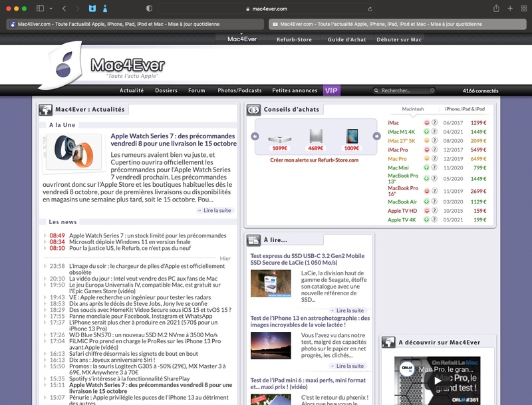Open the Share icon in Safari toolbar
The width and height of the screenshot is (532, 405).
(496, 9)
